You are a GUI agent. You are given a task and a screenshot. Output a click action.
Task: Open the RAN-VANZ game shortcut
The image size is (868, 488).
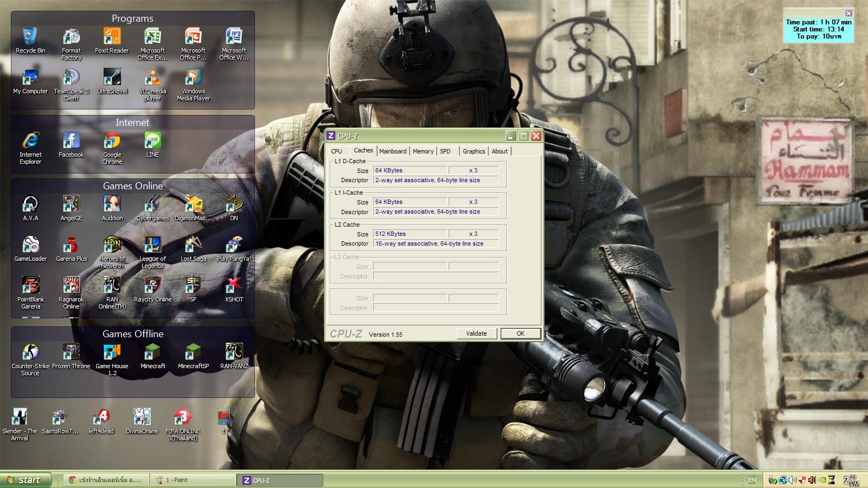coord(234,356)
